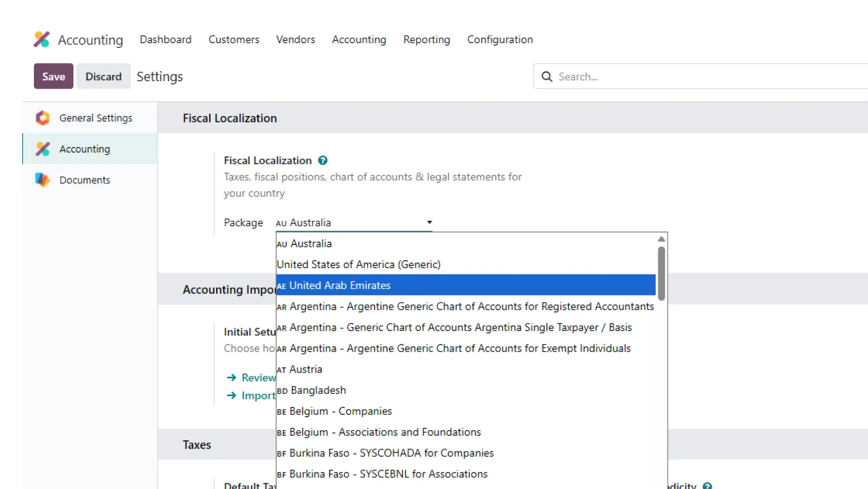Click the General Settings hexagon icon
This screenshot has height=489, width=868.
[x=43, y=118]
